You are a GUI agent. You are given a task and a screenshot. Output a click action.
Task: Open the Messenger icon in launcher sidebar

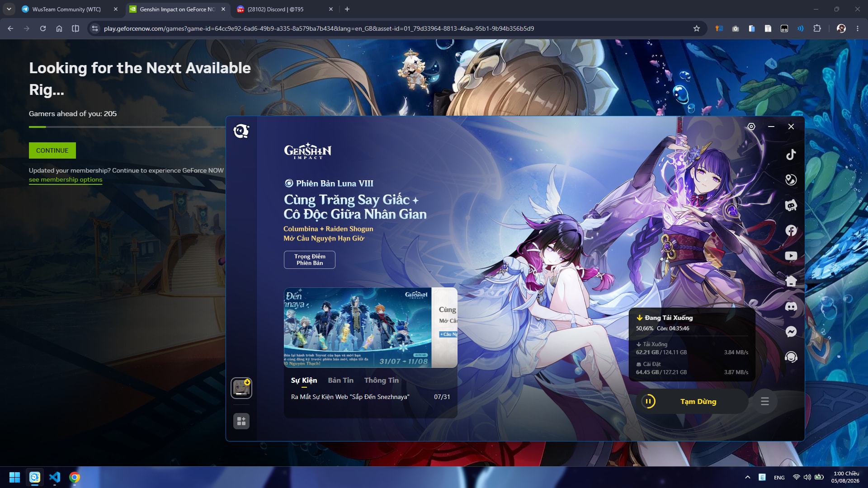point(791,332)
